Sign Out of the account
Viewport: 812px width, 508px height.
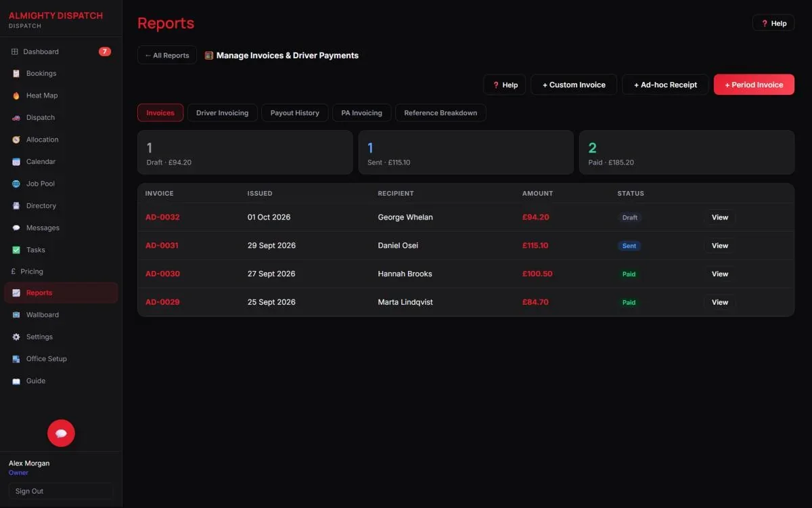pos(61,491)
